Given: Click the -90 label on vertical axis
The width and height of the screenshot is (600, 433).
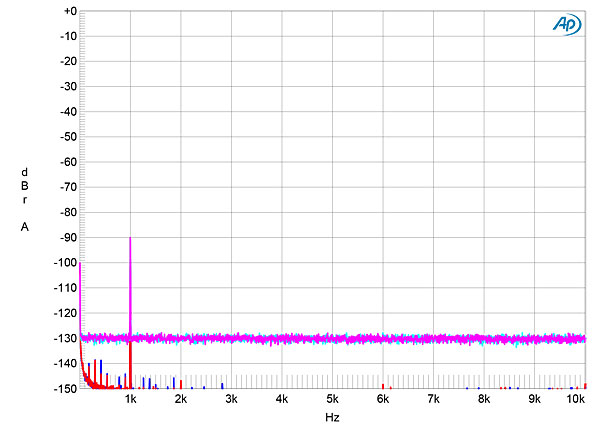Looking at the screenshot, I should coord(67,238).
